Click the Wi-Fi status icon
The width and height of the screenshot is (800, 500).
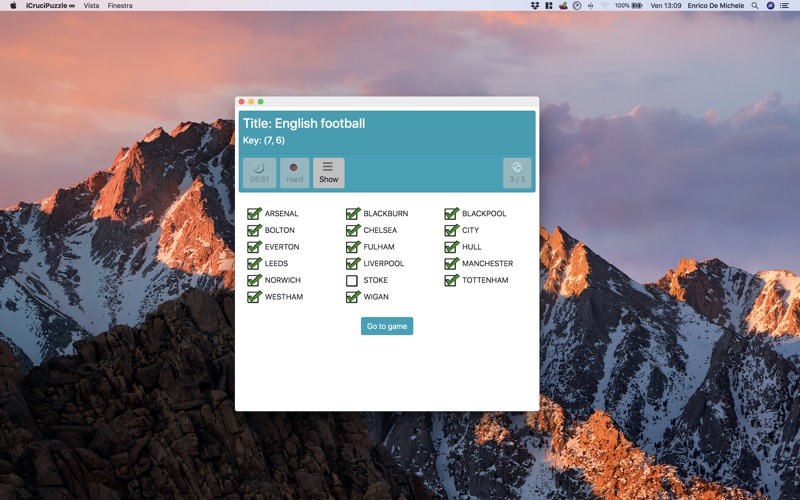tap(605, 6)
